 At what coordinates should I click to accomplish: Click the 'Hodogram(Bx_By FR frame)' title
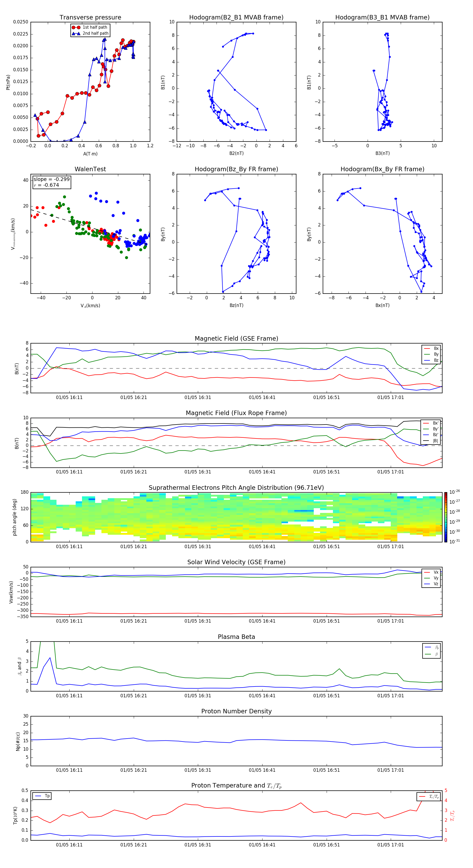(x=382, y=169)
